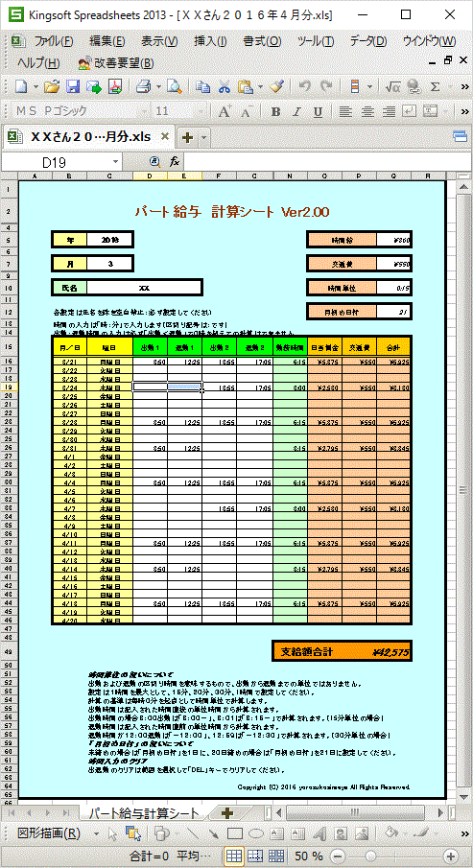The image size is (473, 868).
Task: Toggle bold formatting
Action: click(x=275, y=112)
